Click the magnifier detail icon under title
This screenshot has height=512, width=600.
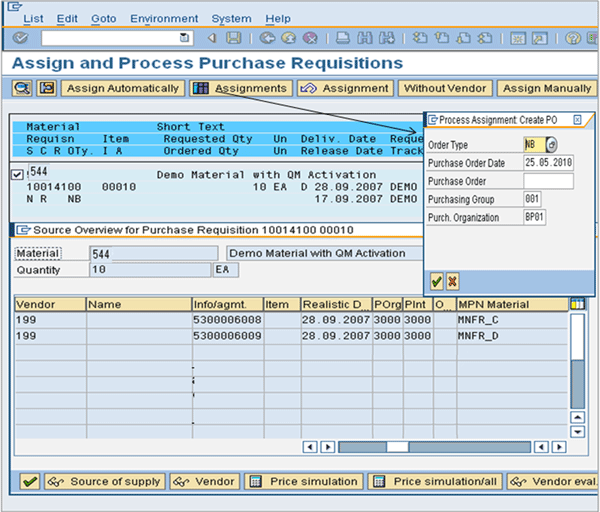point(22,88)
